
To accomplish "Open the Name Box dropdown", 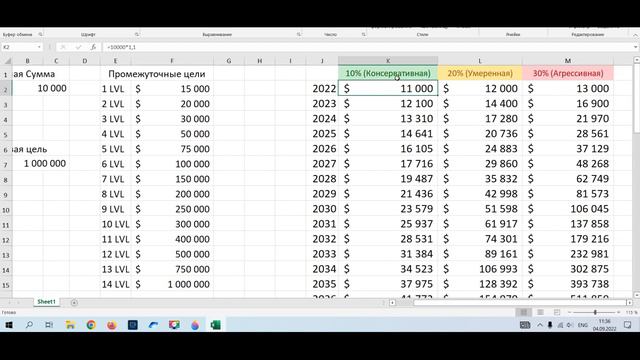I will tap(39, 47).
